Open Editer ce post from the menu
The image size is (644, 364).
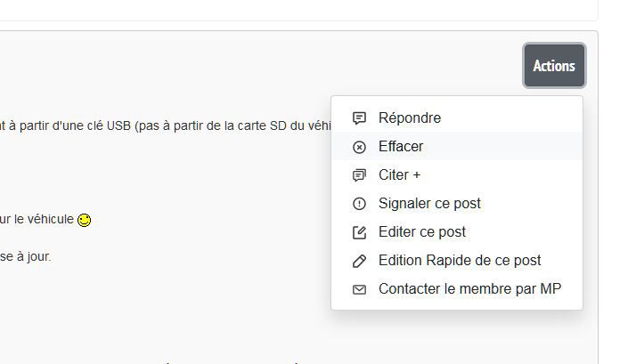click(x=421, y=232)
